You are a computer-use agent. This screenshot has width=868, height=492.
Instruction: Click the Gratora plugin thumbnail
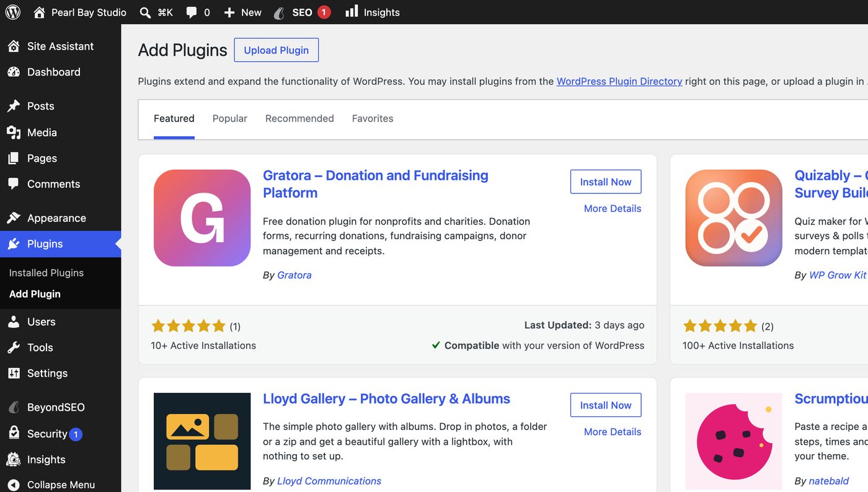point(202,218)
